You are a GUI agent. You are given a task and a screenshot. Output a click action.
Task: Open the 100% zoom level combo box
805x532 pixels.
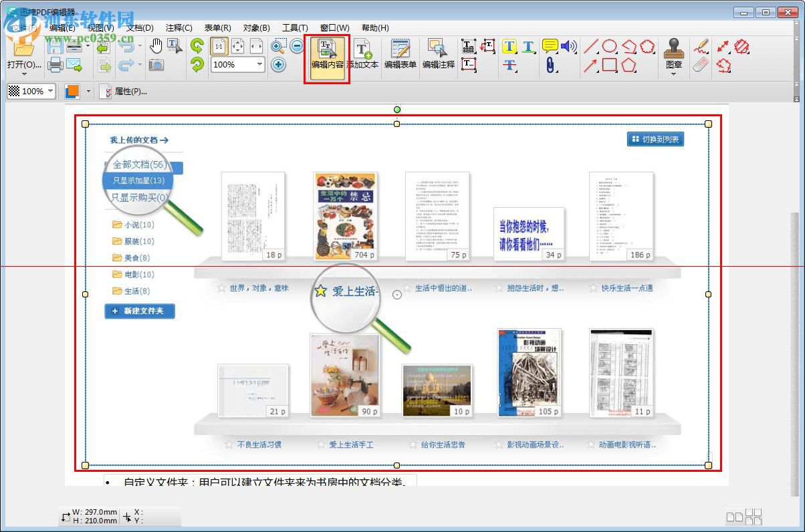point(239,65)
